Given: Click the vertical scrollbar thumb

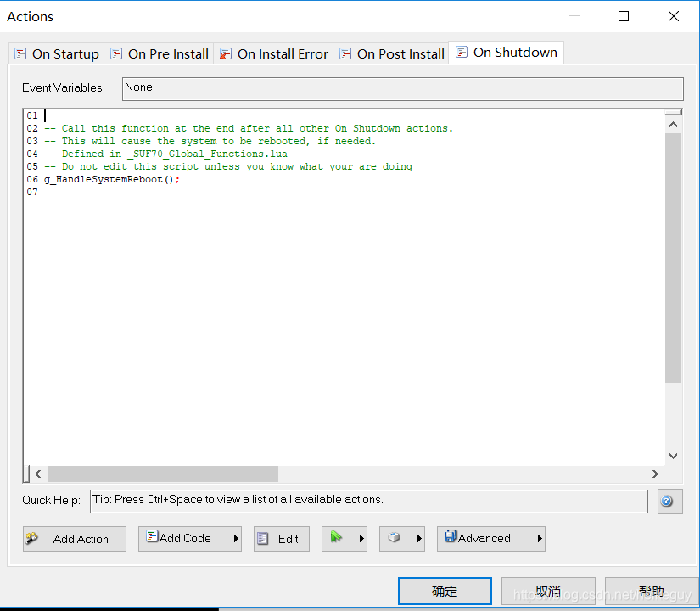Looking at the screenshot, I should pyautogui.click(x=673, y=258).
